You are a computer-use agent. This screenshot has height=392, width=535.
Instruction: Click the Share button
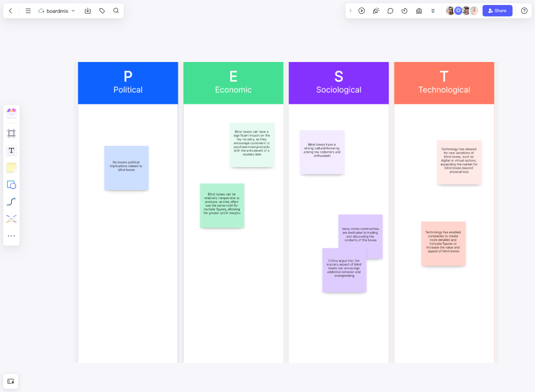[497, 11]
